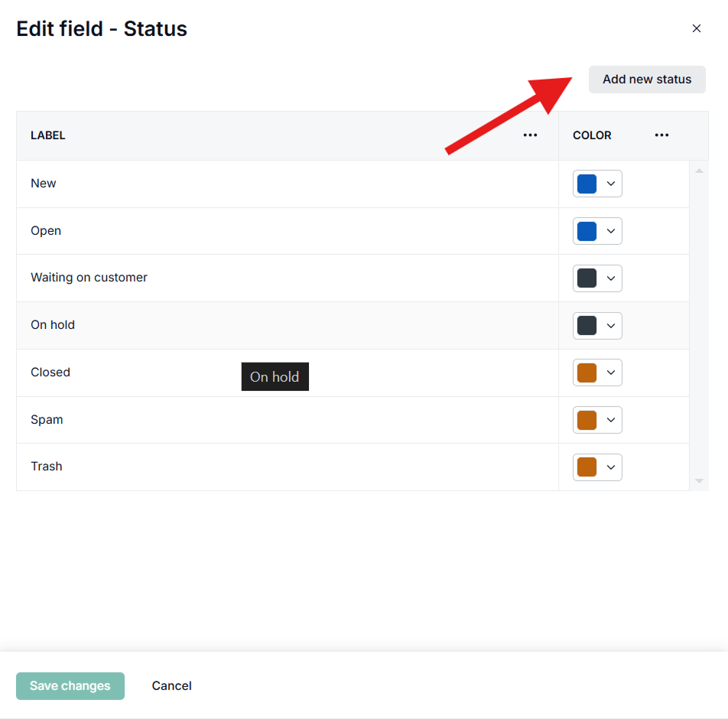Click the Waiting on customer label

pos(89,278)
